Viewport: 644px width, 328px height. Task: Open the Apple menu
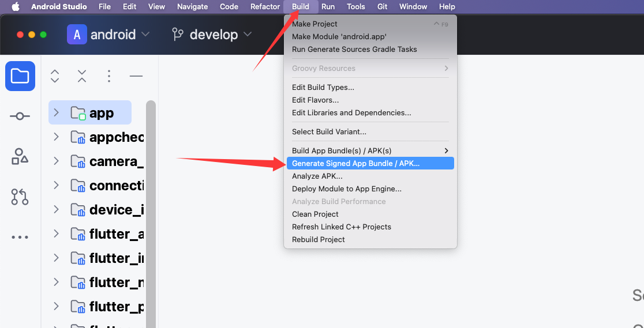click(x=16, y=7)
